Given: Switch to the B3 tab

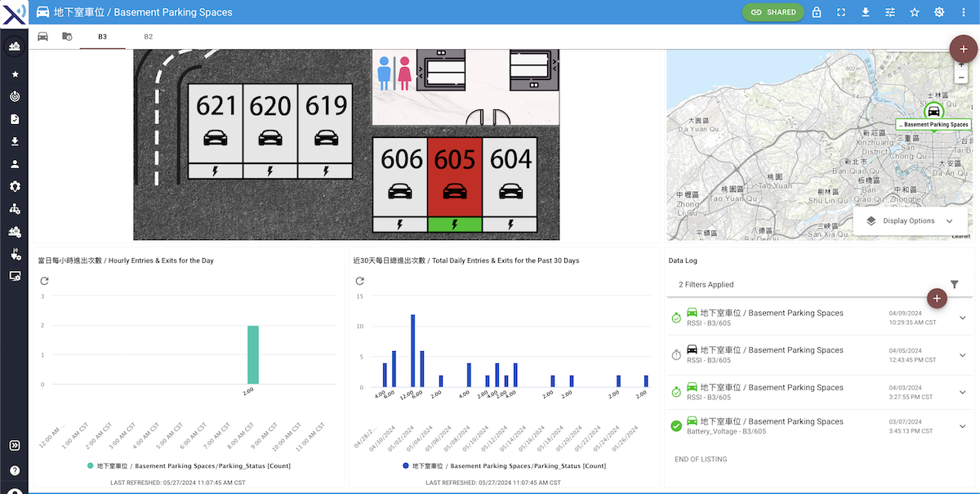Looking at the screenshot, I should (x=101, y=36).
